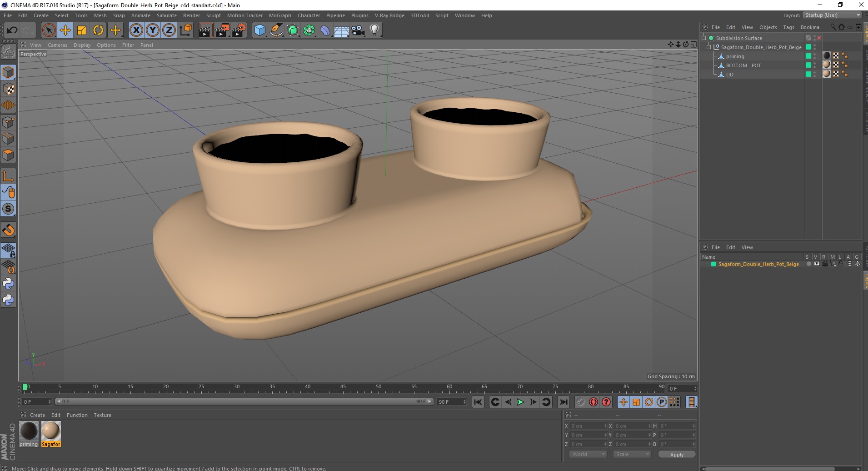Select the BOTTOM__POT object

743,65
